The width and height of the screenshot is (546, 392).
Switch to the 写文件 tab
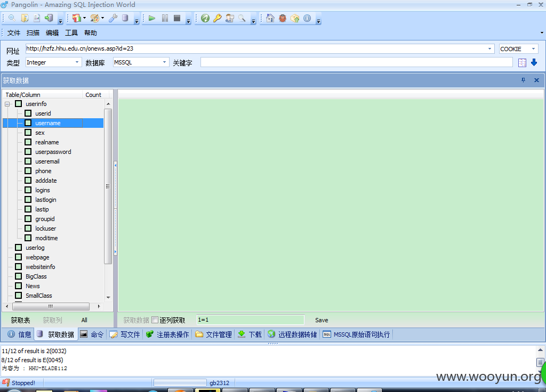pyautogui.click(x=125, y=334)
